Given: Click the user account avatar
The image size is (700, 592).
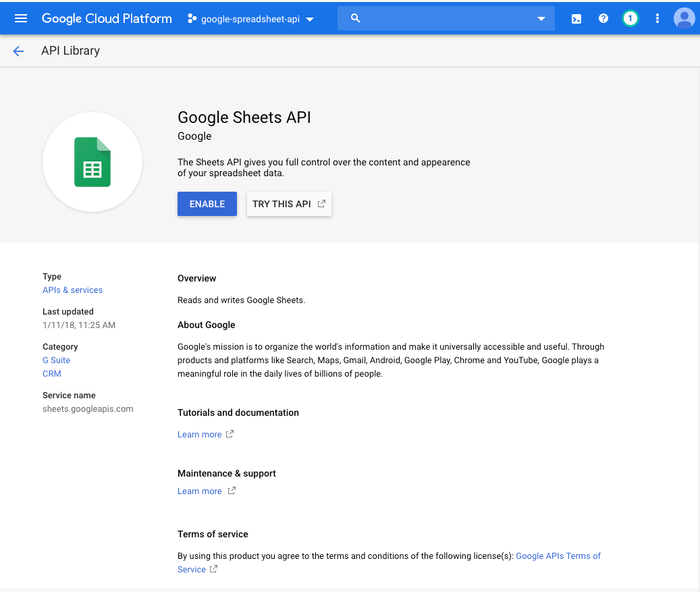Looking at the screenshot, I should 684,18.
